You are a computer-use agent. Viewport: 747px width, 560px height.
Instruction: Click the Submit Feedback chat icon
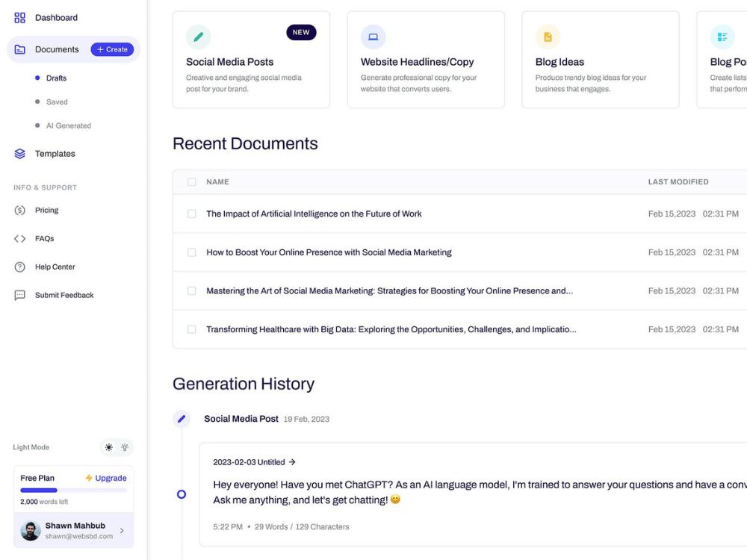tap(19, 295)
